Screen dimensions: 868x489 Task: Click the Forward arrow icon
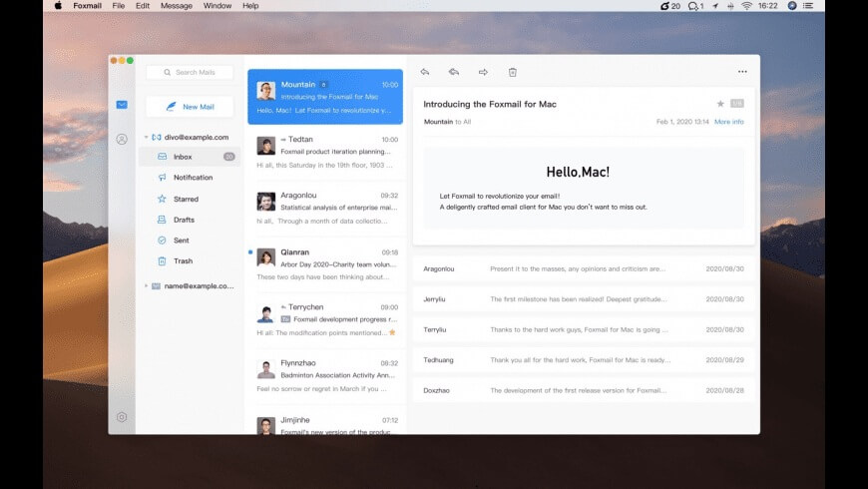483,72
